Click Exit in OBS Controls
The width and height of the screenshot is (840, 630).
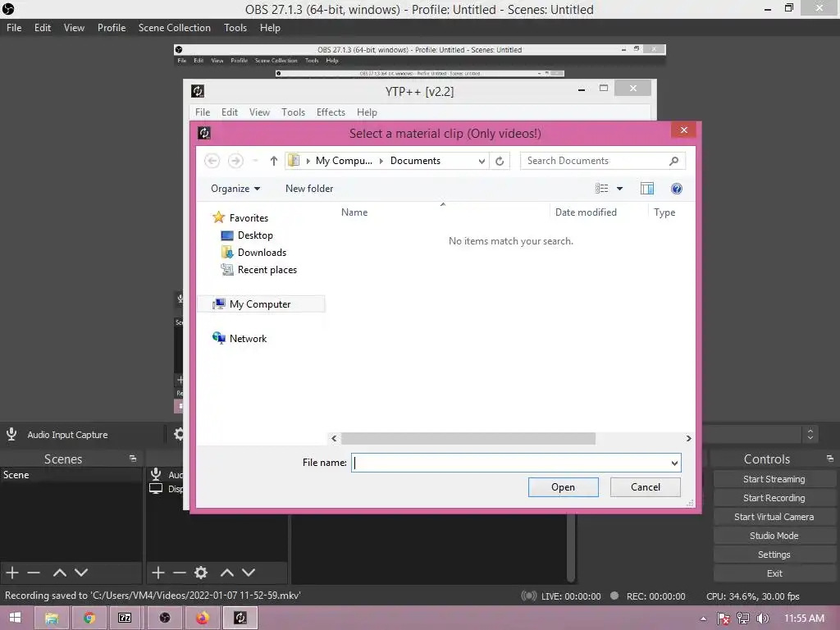(774, 573)
